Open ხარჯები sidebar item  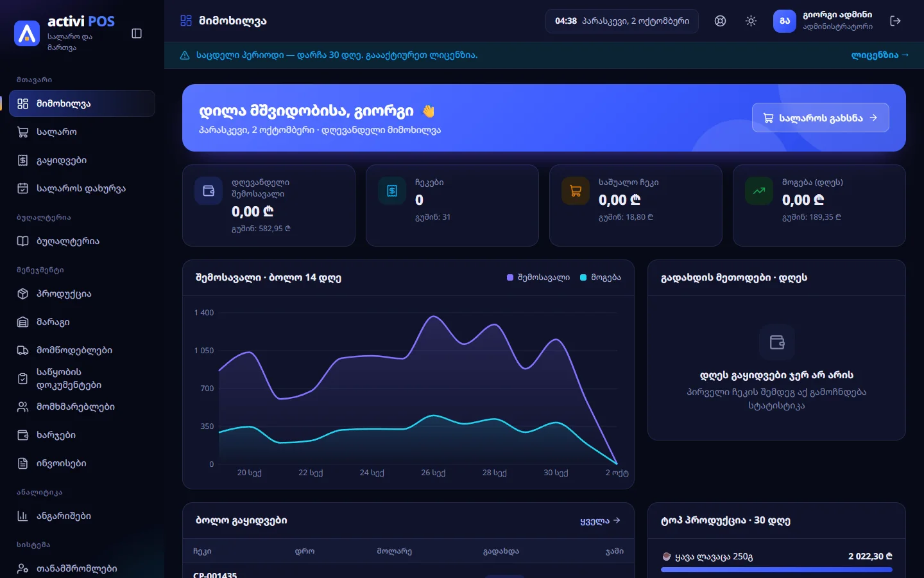82,435
